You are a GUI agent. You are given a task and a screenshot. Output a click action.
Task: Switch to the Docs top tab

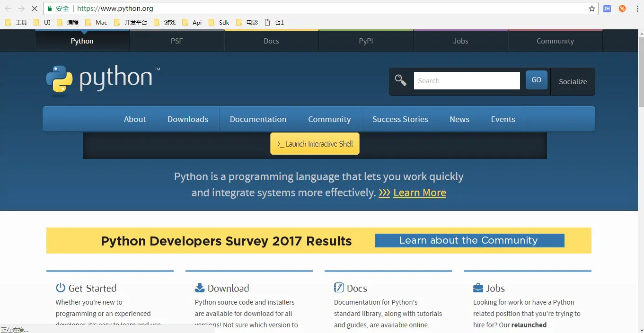[271, 41]
